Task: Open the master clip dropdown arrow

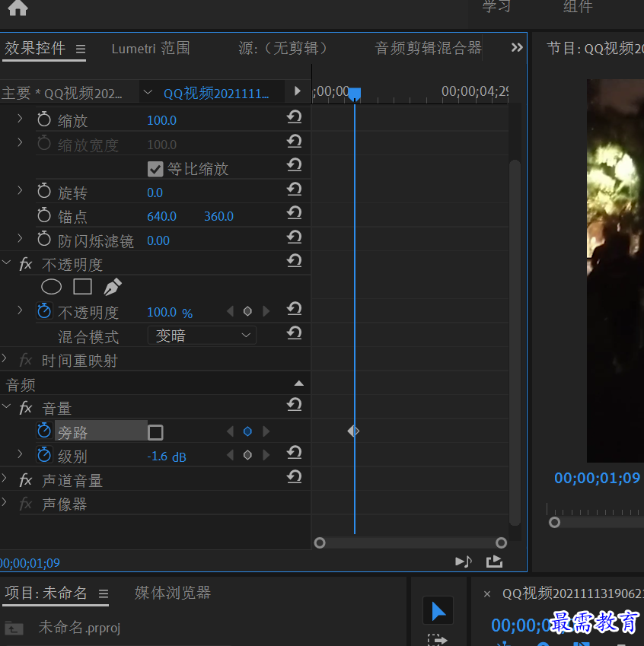Action: pos(148,92)
